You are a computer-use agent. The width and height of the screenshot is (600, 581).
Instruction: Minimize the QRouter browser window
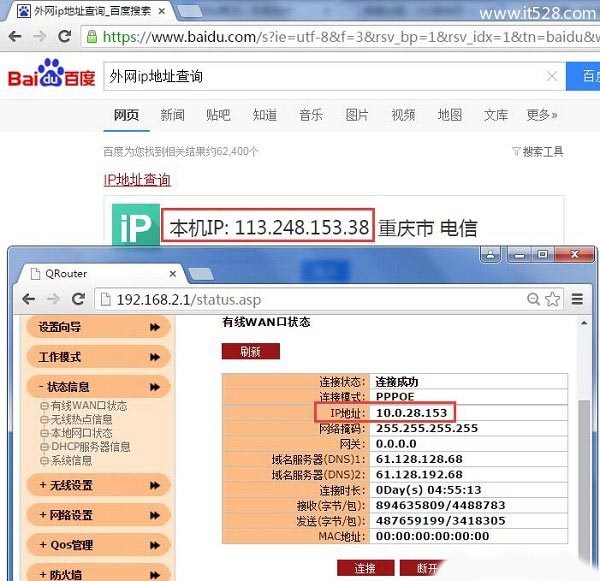[x=519, y=255]
